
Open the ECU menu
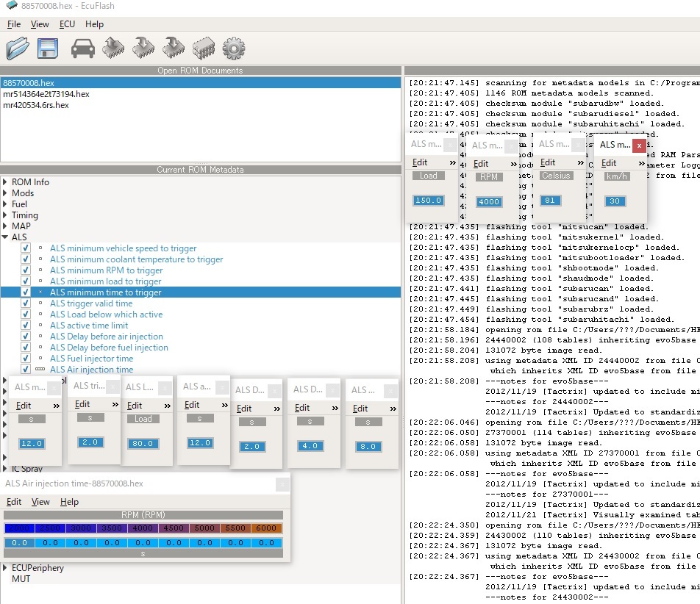tap(67, 24)
